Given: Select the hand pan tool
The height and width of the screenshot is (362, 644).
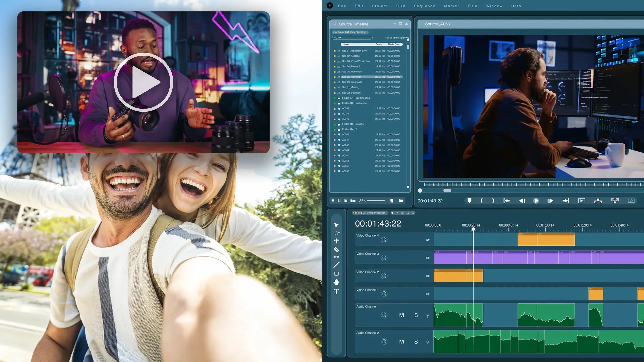Looking at the screenshot, I should pos(336,282).
